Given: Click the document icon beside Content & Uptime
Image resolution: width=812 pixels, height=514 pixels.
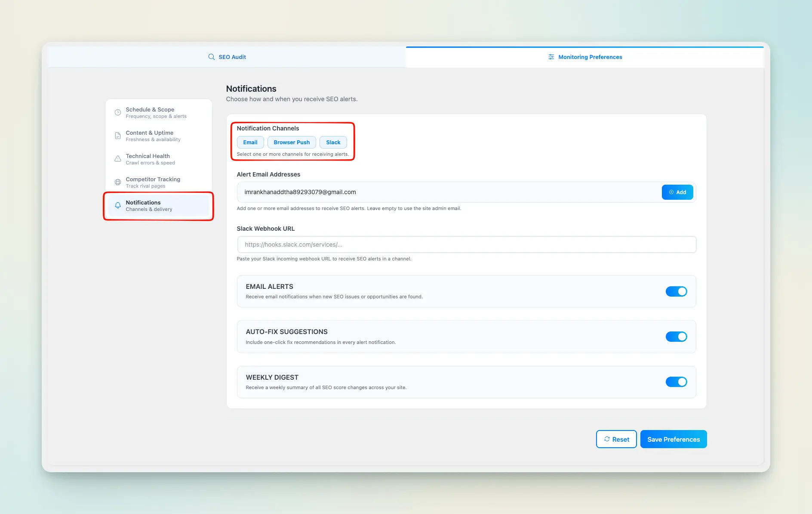Looking at the screenshot, I should tap(118, 136).
